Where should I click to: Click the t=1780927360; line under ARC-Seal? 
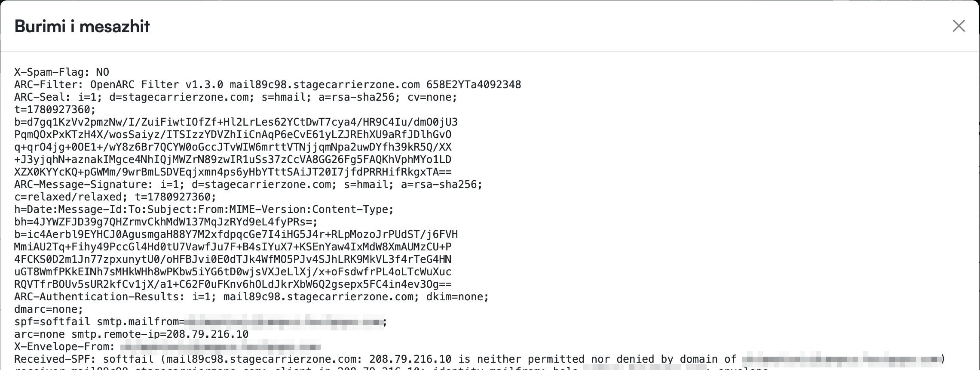(55, 109)
